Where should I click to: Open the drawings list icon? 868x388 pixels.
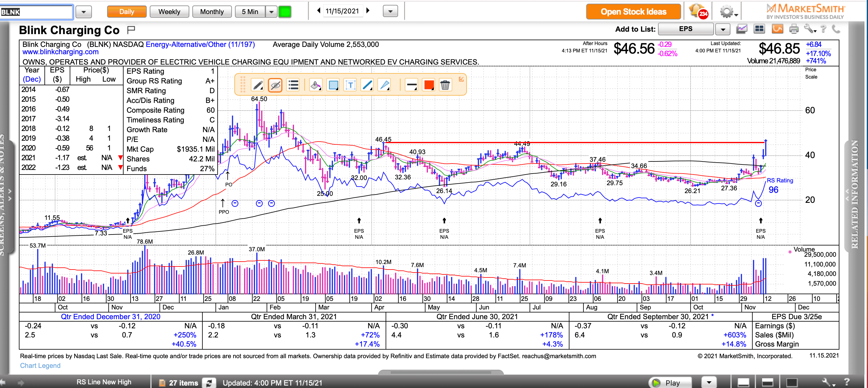tap(293, 85)
